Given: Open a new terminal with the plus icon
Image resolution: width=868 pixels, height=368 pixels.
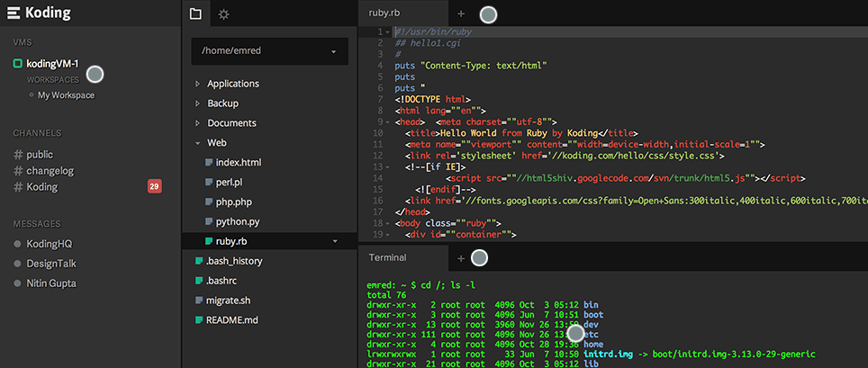Looking at the screenshot, I should point(461,258).
